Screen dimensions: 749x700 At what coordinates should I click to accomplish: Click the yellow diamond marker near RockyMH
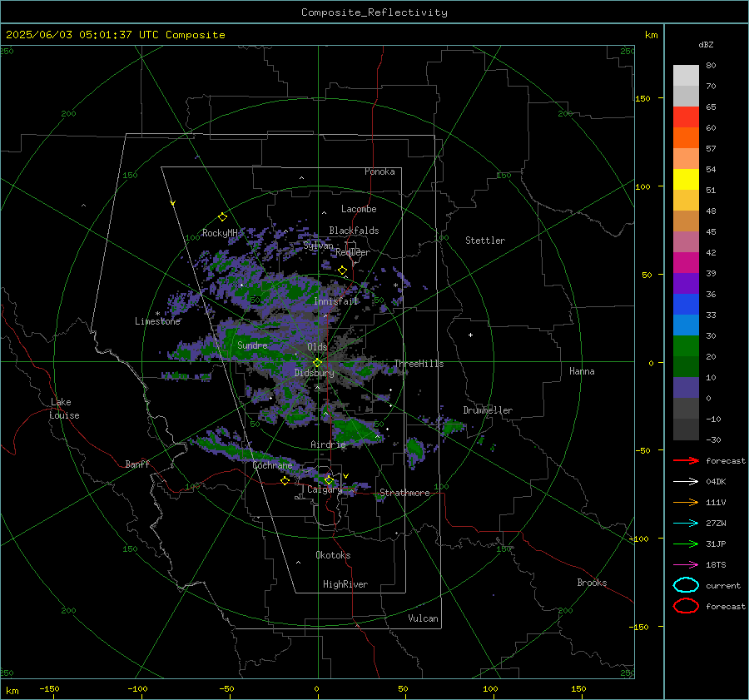222,217
